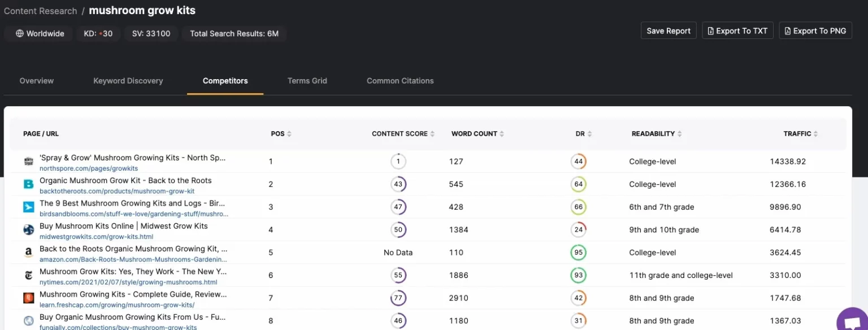Click the Back to the Roots 'B' favicon
Screen dimensions: 868x330
coord(28,184)
